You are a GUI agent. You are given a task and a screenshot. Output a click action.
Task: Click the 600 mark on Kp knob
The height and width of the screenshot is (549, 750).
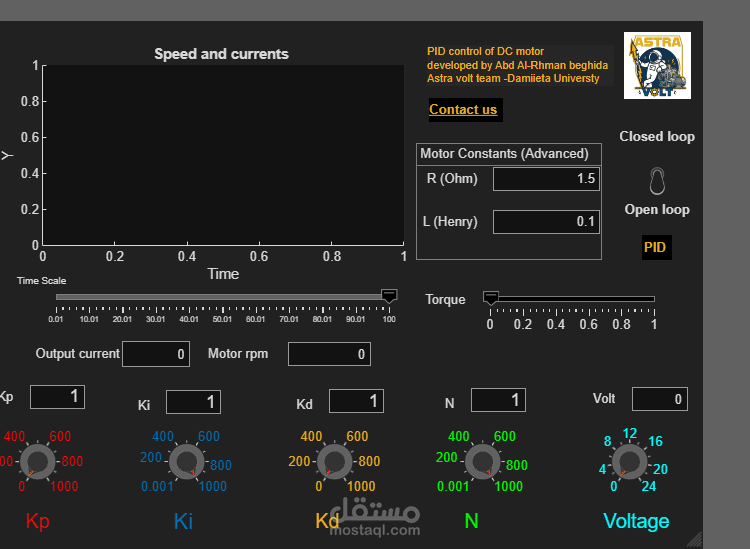click(x=60, y=436)
